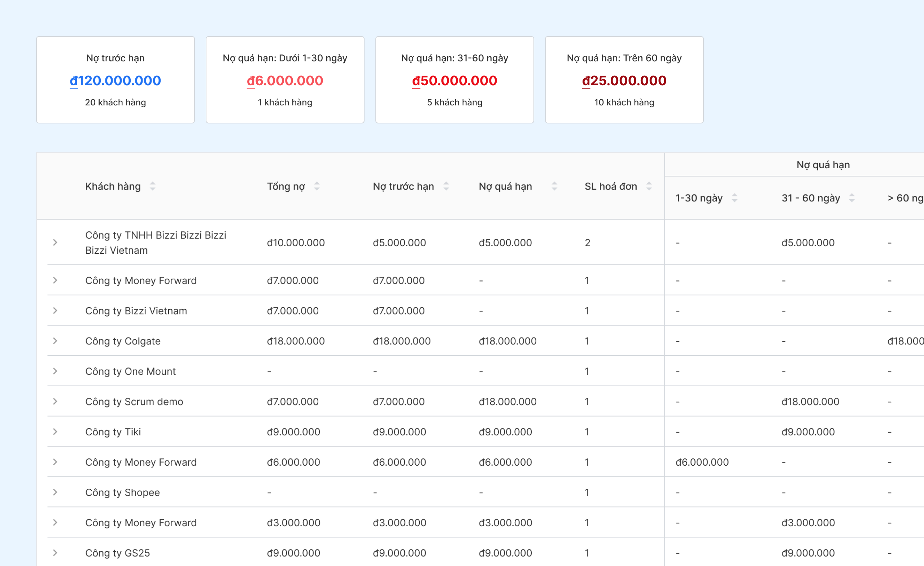Viewport: 924px width, 566px height.
Task: Select Công ty TNHH Bizzi Bizzi Bizzi Bizzi Vietnam
Action: (156, 243)
